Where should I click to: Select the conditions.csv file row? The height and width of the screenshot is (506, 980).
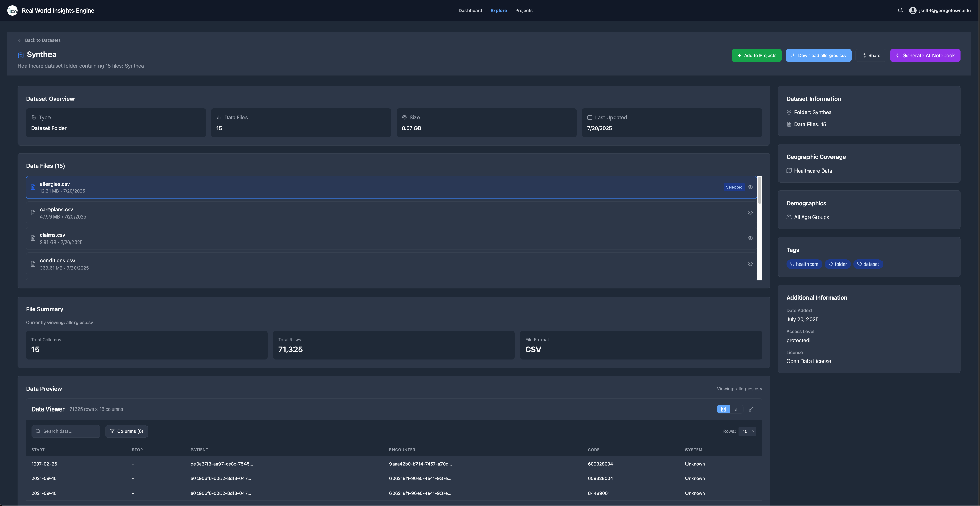[391, 264]
